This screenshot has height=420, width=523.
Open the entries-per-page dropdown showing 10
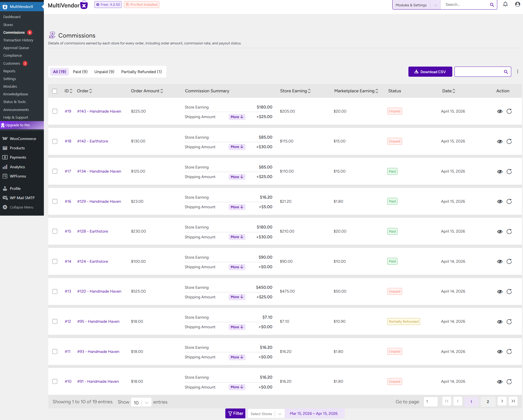(141, 402)
